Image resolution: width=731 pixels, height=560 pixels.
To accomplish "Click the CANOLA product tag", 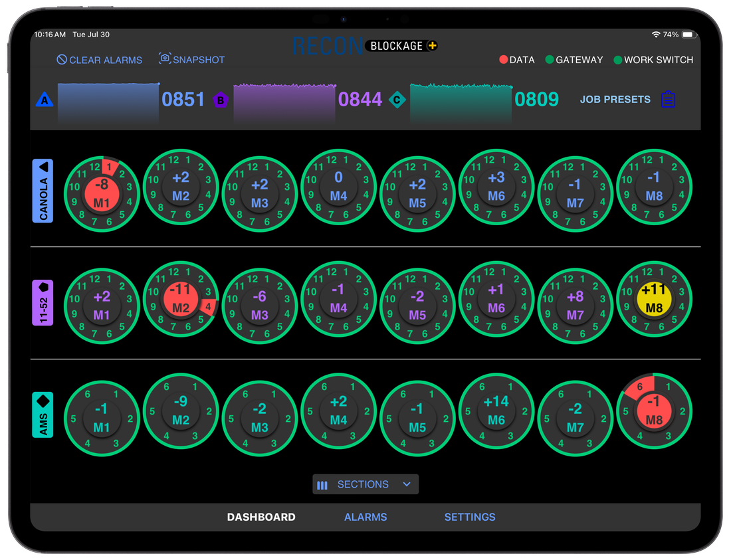I will 43,191.
